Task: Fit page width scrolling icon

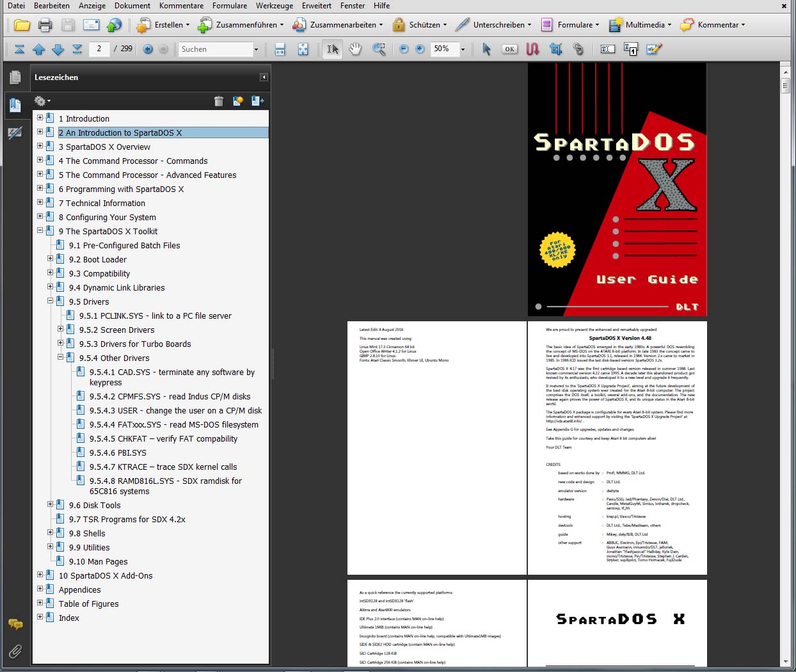Action: pos(280,49)
